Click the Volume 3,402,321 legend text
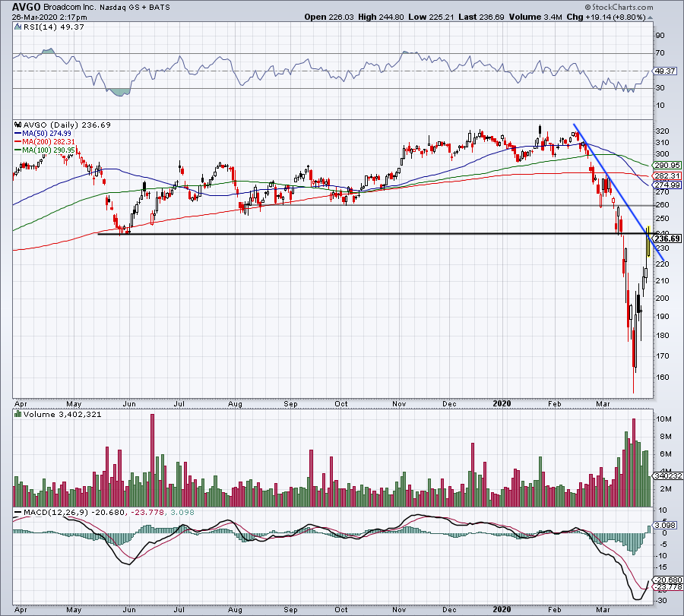Viewport: 684px width, 616px height. pyautogui.click(x=62, y=414)
